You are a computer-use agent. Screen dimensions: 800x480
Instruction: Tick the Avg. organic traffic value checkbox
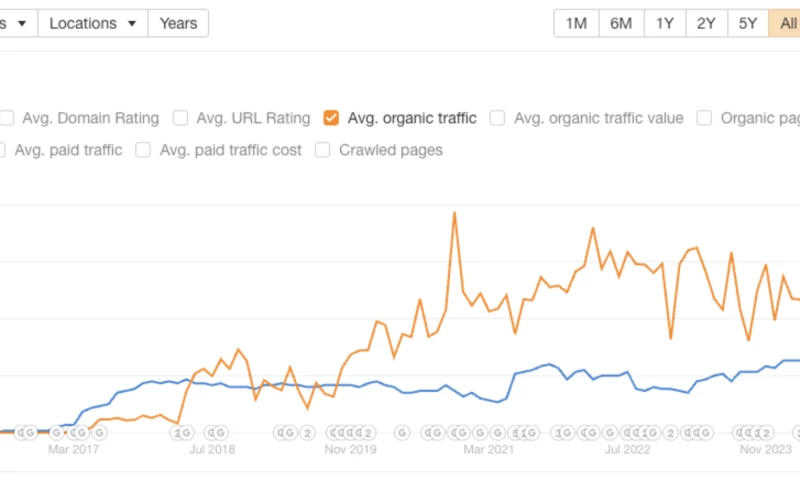pos(498,118)
